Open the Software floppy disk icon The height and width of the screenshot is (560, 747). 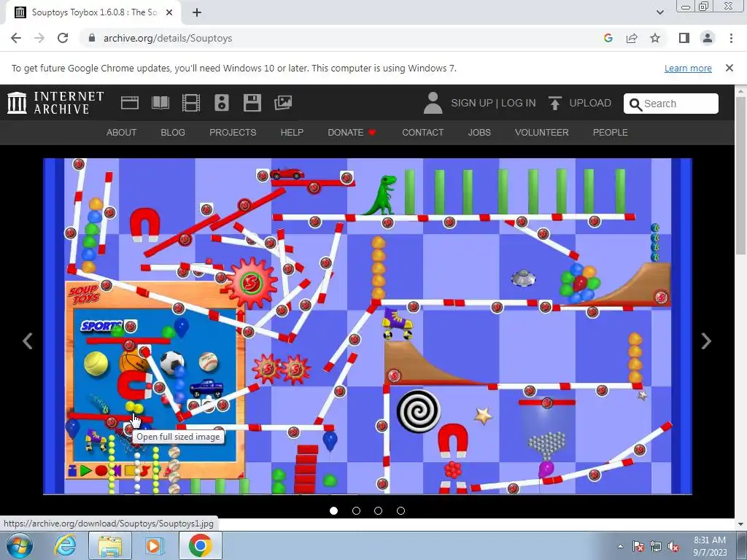[x=252, y=103]
